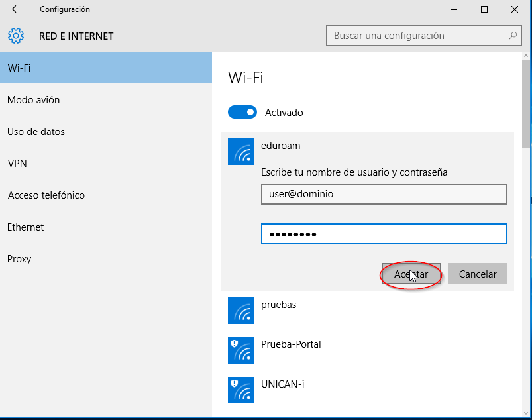Confirm credentials with Aceptar button
The image size is (532, 420).
(x=411, y=274)
